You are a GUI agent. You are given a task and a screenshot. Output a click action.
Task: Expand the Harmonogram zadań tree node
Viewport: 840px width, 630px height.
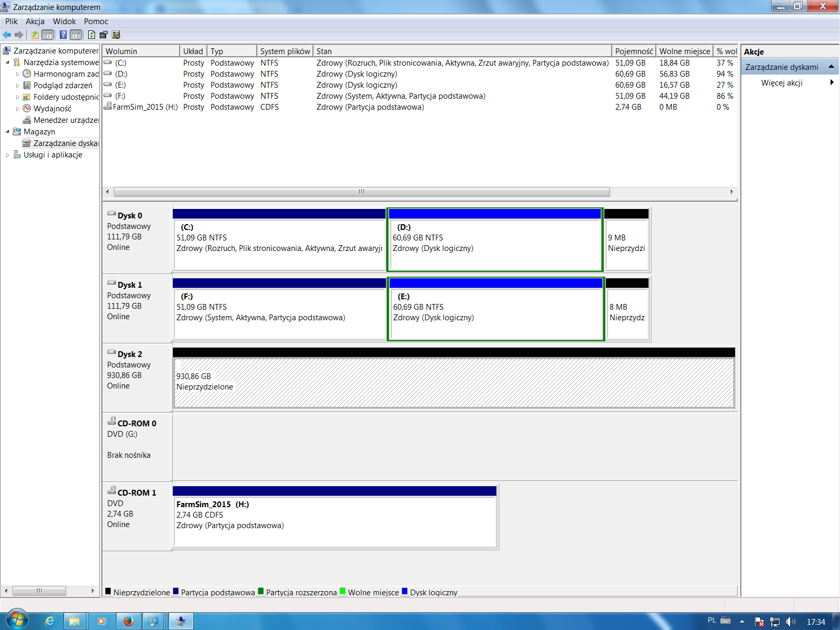pyautogui.click(x=17, y=74)
